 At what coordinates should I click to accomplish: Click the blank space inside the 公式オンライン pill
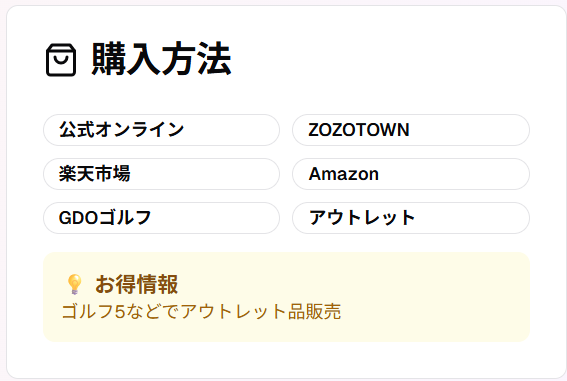tap(231, 130)
